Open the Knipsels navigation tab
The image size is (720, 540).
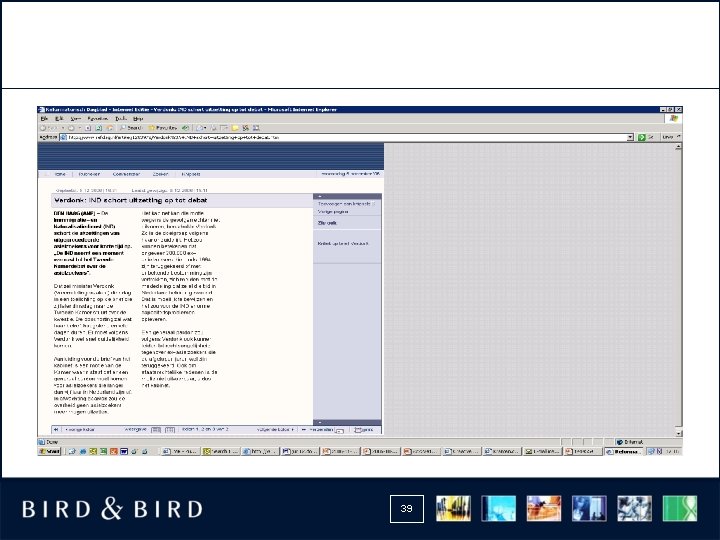tap(191, 174)
